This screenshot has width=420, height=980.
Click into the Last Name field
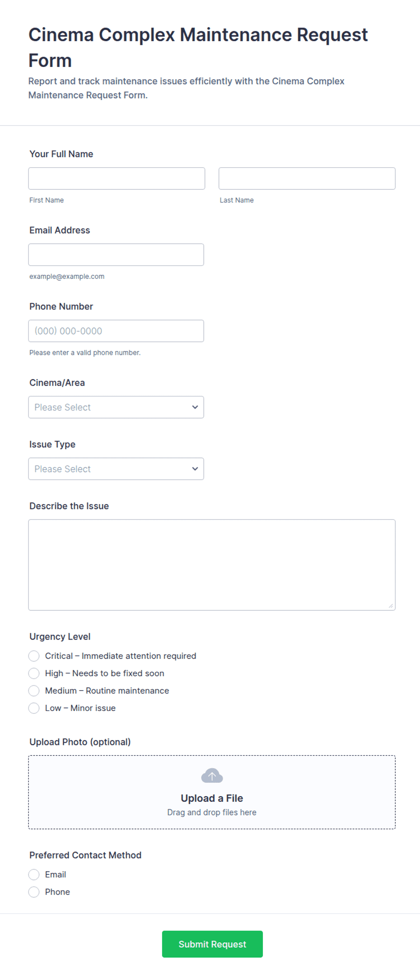[x=307, y=179]
